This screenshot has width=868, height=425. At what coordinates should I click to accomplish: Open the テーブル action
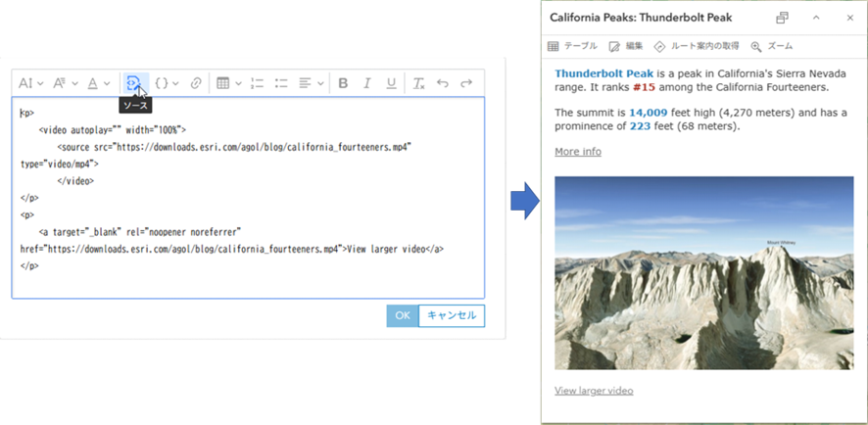click(572, 46)
